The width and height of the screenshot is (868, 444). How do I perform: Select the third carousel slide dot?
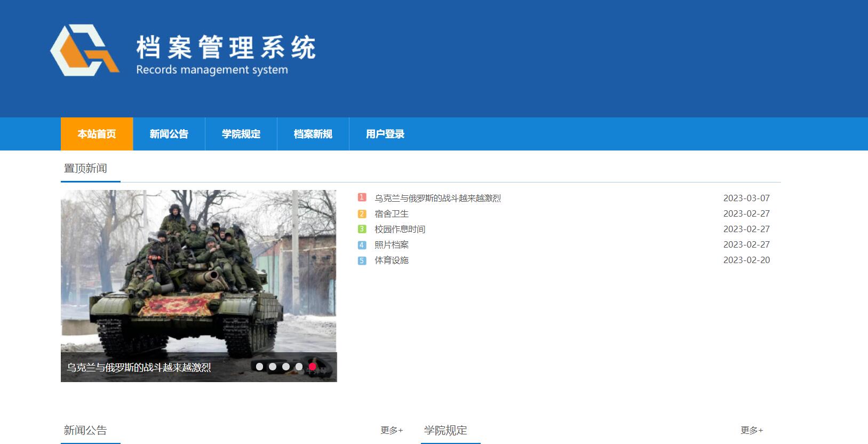pyautogui.click(x=286, y=367)
